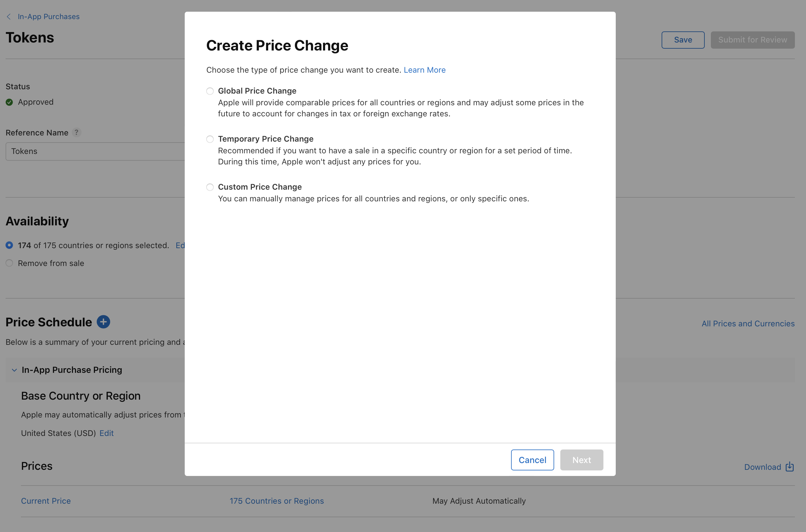The height and width of the screenshot is (532, 806).
Task: Choose Temporary Price Change for a sale
Action: 210,139
